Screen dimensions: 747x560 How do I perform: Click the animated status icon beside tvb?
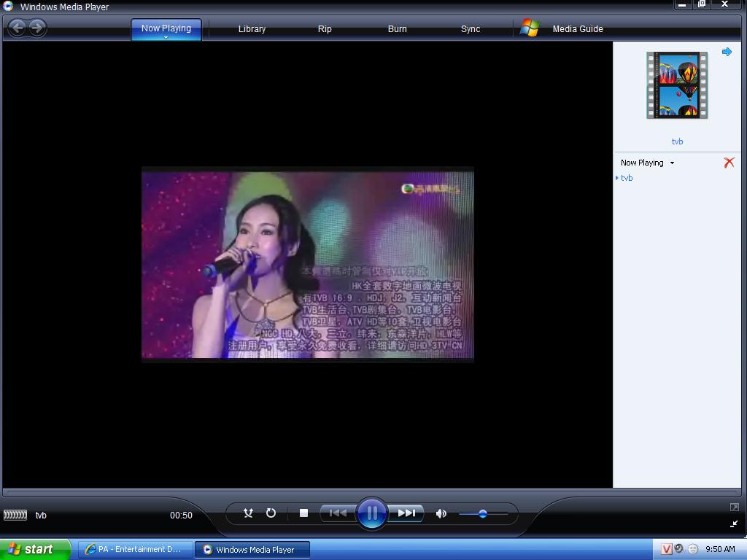15,516
